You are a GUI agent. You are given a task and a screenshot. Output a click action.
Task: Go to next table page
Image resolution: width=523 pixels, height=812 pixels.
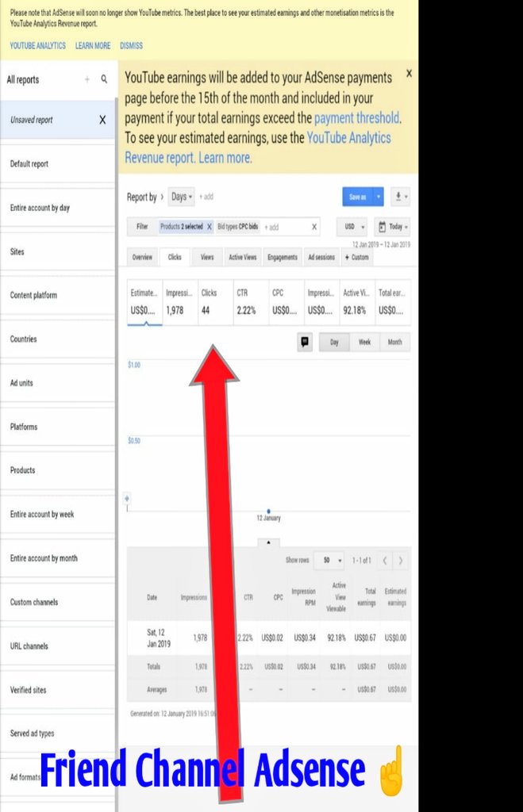pos(401,561)
